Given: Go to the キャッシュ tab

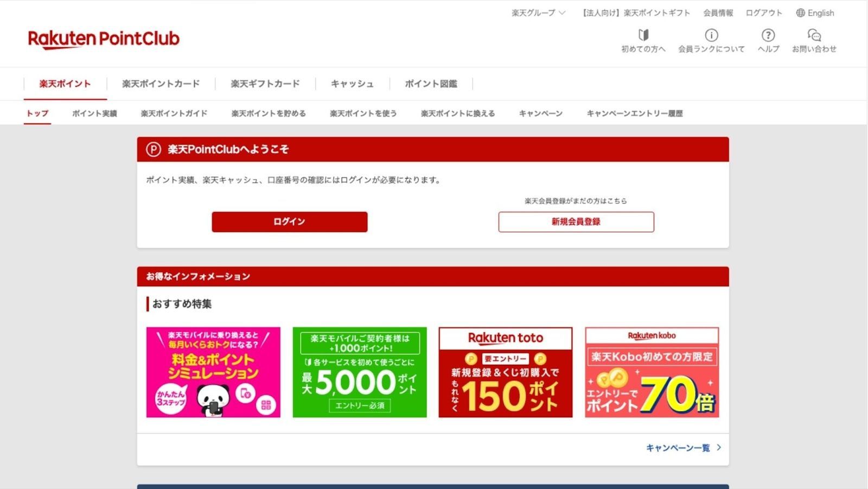Looking at the screenshot, I should (x=353, y=84).
